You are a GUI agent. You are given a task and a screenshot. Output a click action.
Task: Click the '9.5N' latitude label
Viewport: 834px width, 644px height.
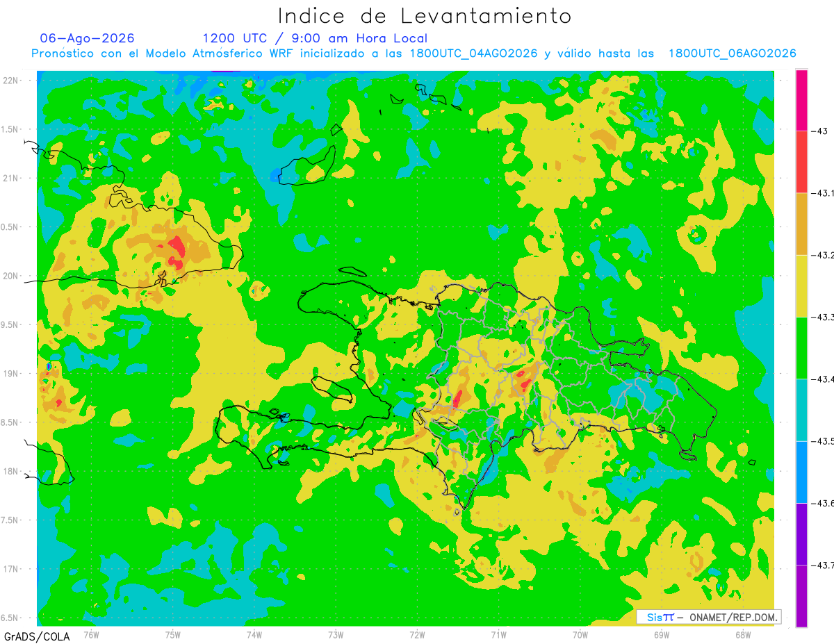(x=10, y=324)
